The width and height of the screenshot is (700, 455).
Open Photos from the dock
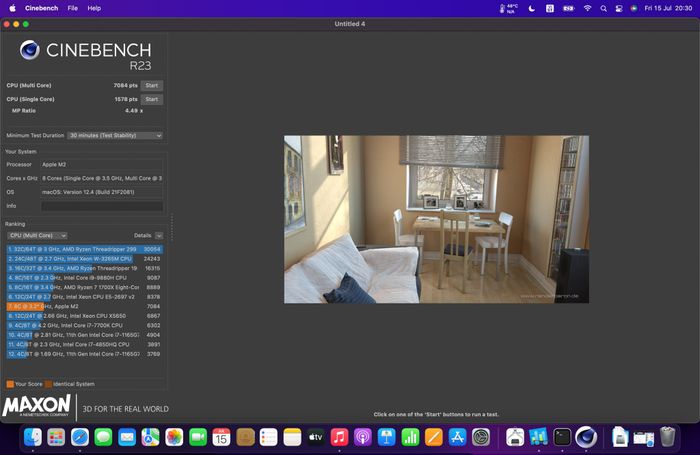(174, 437)
